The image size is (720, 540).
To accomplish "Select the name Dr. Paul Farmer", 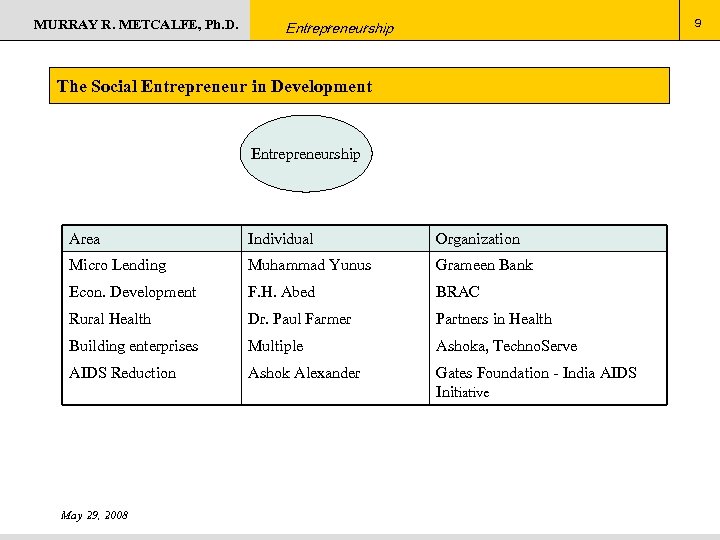I will [299, 319].
